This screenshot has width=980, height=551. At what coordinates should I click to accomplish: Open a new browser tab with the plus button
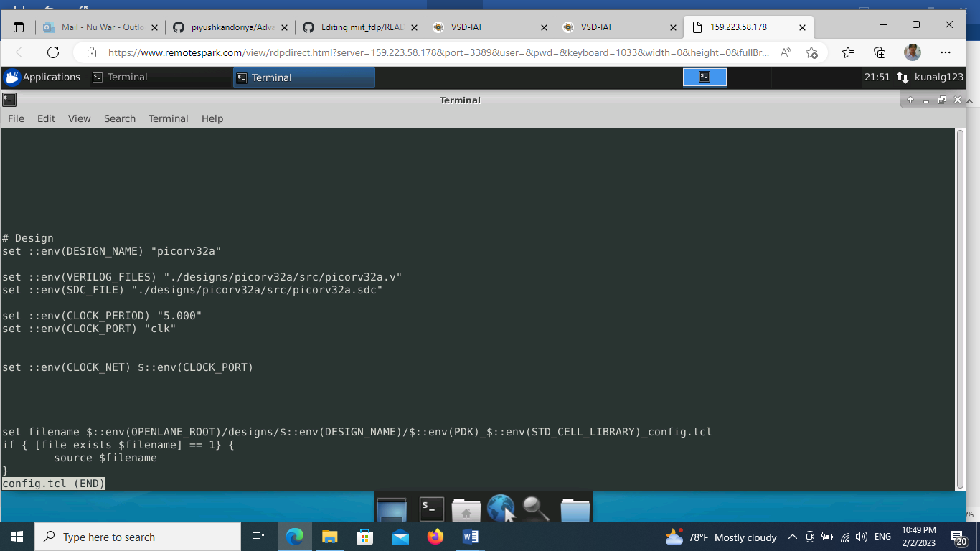coord(826,27)
